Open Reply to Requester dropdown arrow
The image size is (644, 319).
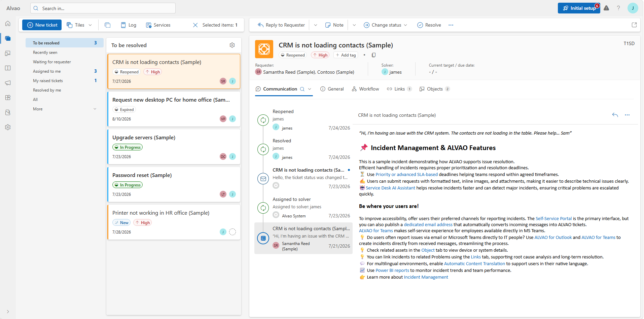315,25
